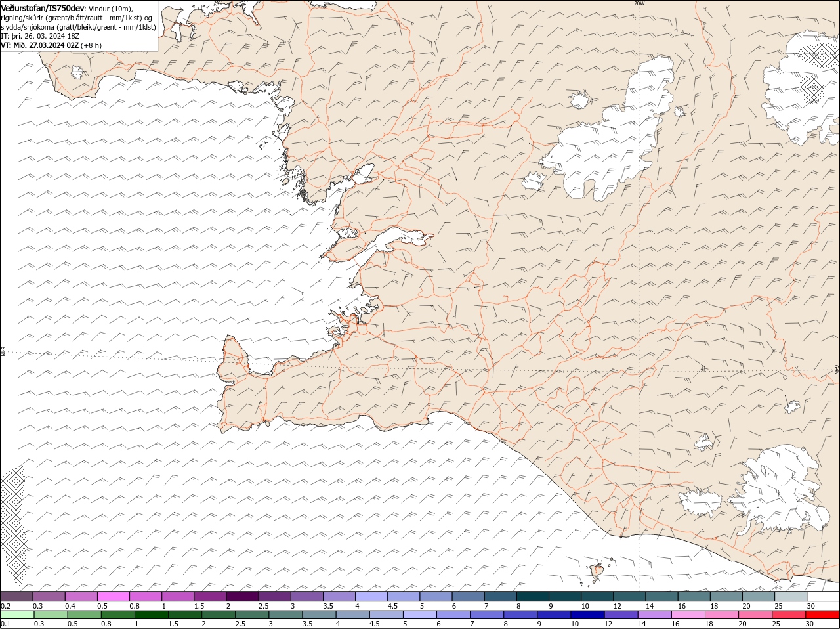Screen dimensions: 840x629
Task: Select the dark teal 9–10 upper scale swatch
Action: tap(564, 596)
